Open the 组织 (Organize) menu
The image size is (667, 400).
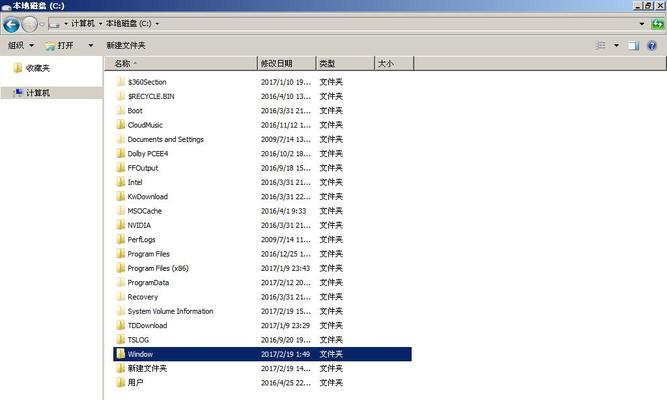click(20, 45)
